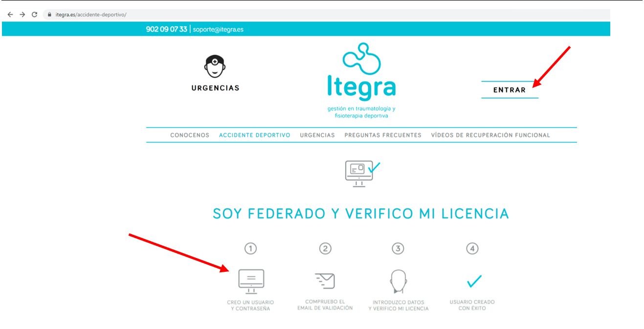Click the USUARIO CREADO CON ÉXITO text

point(472,305)
